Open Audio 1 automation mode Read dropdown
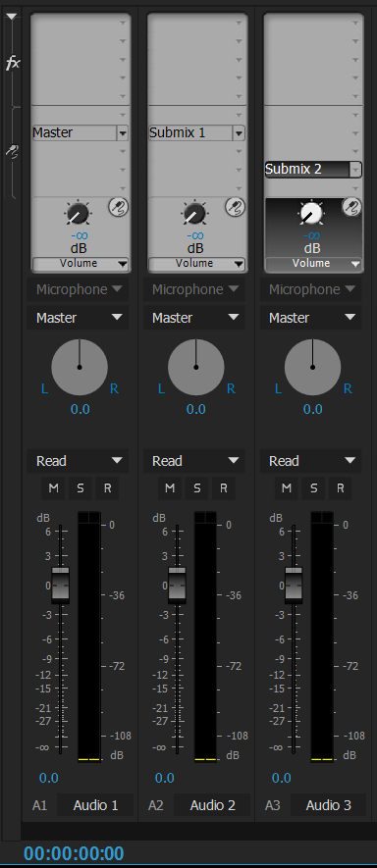The image size is (377, 868). [78, 461]
